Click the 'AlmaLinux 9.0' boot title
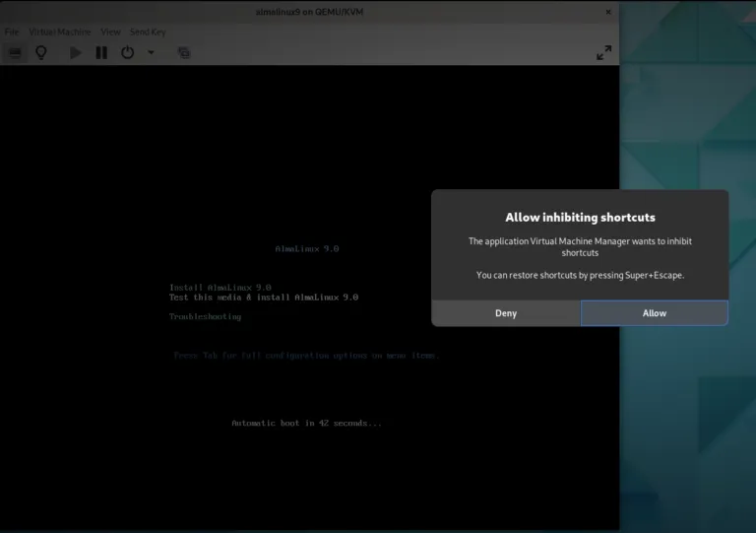 click(x=307, y=249)
